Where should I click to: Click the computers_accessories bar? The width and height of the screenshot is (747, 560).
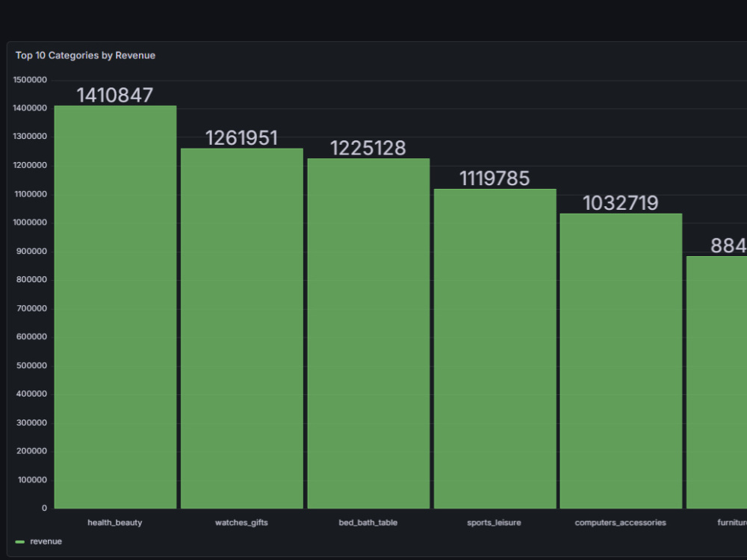622,361
